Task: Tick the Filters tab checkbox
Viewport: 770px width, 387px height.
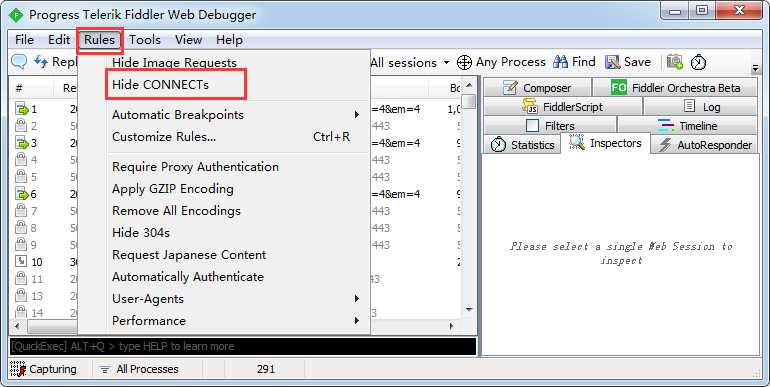Action: (x=532, y=126)
